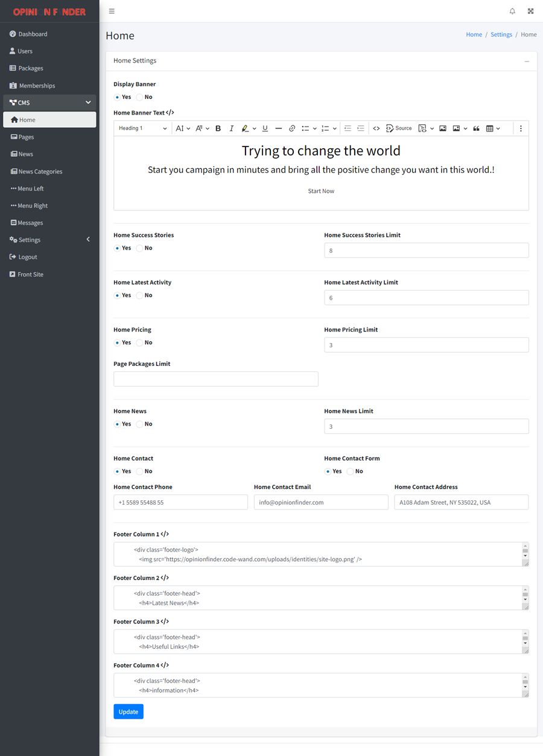Click Logout in the sidebar
543x756 pixels.
pyautogui.click(x=49, y=257)
